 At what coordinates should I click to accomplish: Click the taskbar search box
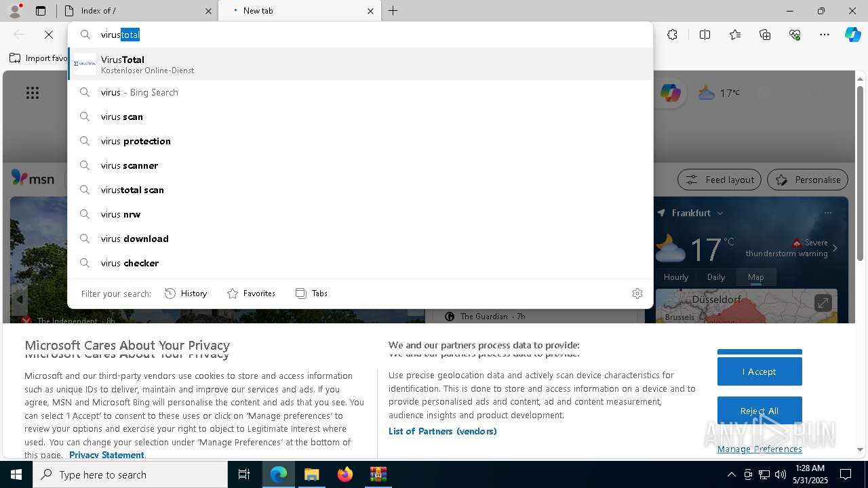click(130, 474)
